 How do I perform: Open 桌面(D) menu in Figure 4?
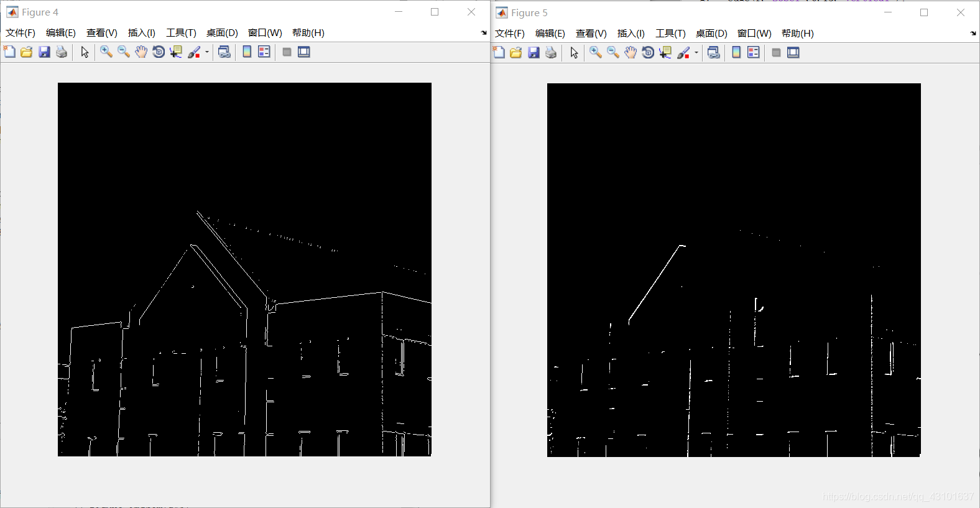coord(222,33)
